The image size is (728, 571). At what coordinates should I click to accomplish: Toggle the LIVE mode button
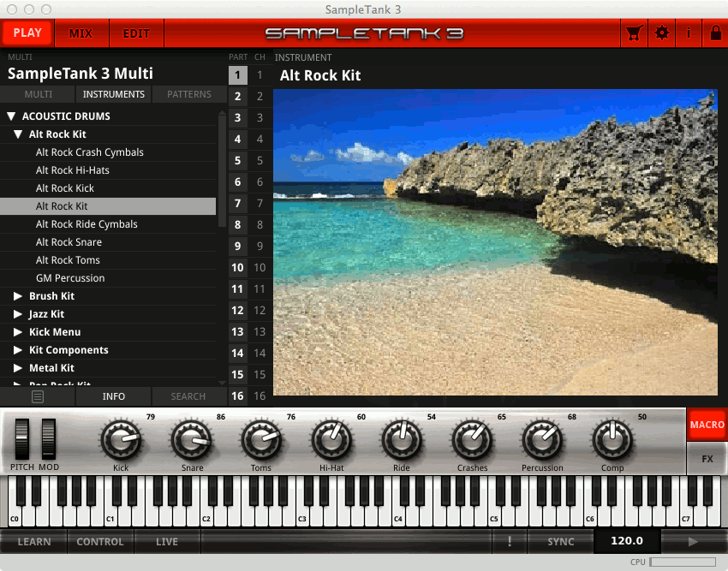tap(167, 541)
